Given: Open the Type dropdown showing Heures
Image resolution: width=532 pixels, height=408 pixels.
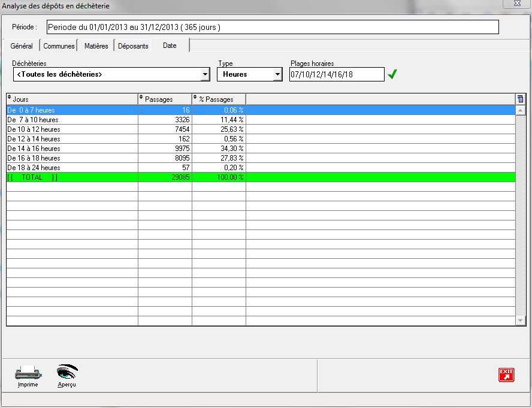Looking at the screenshot, I should tap(277, 74).
